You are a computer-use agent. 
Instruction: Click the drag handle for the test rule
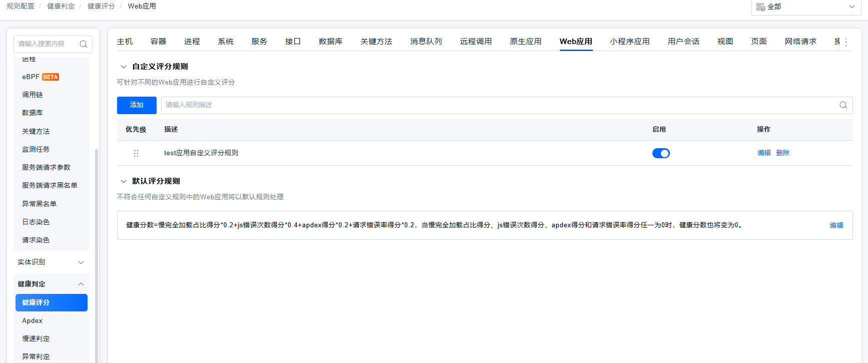[x=136, y=153]
